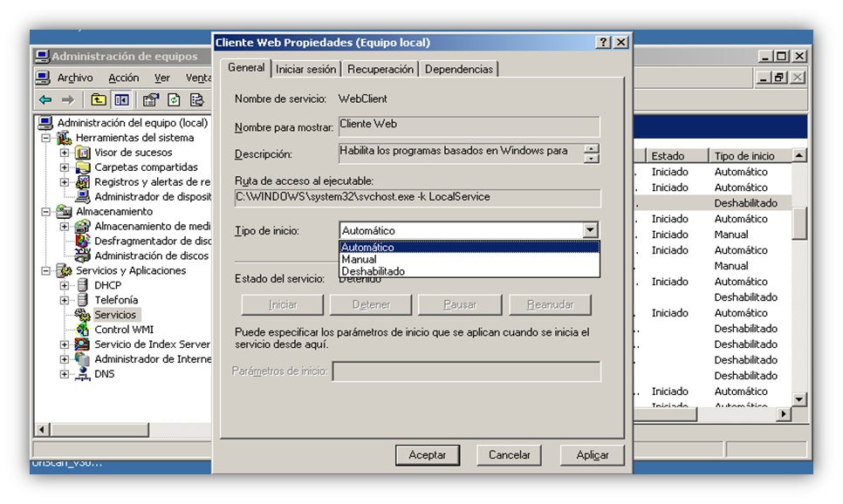Click the Export list toolbar icon
Screen dimensions: 843x504
tap(196, 100)
